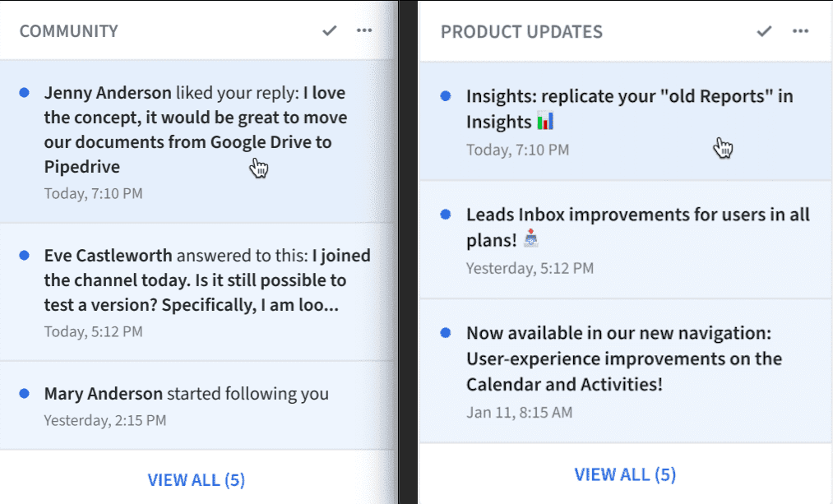Click unread dot beside Leads Inbox update
833x504 pixels.
click(x=446, y=215)
